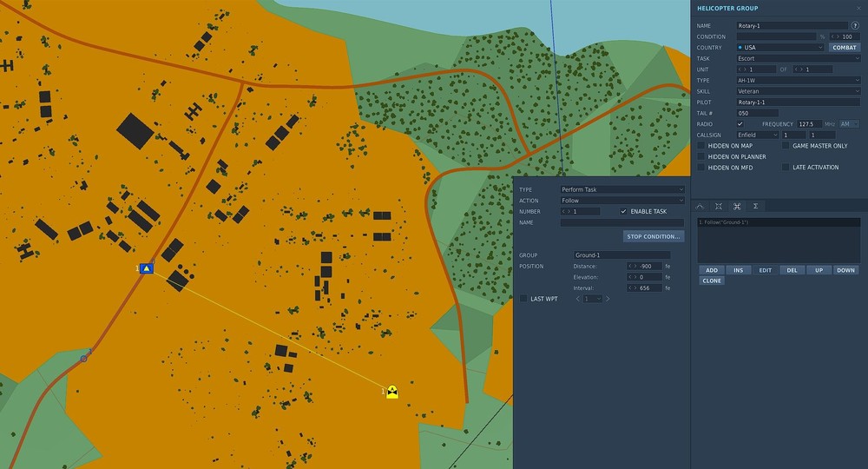The width and height of the screenshot is (868, 469).
Task: Click the Distance stepper showing -900
Action: click(644, 267)
